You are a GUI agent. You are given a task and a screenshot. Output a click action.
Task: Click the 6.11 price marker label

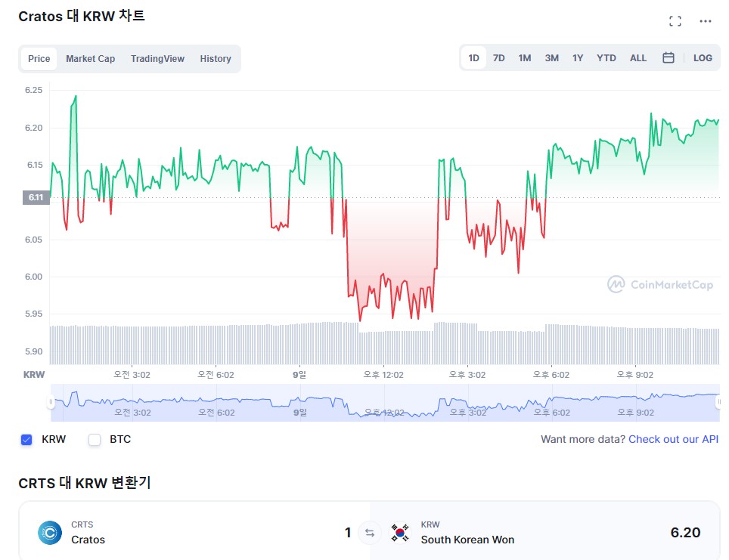tap(36, 197)
